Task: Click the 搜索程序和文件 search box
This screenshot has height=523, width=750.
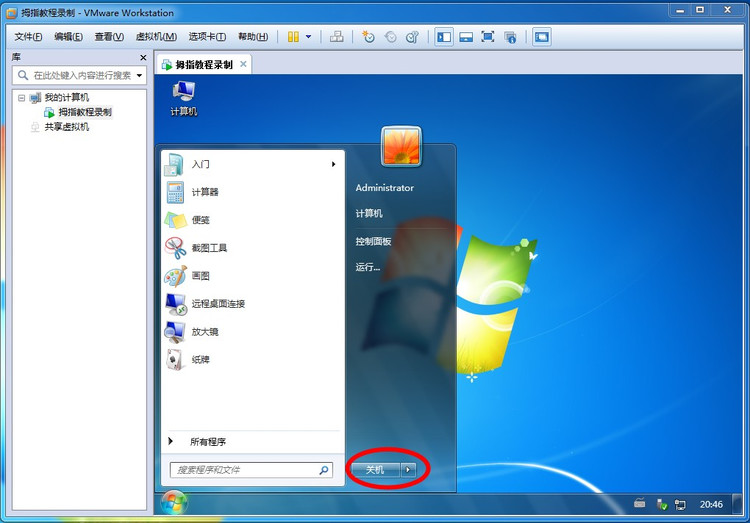Action: 252,470
